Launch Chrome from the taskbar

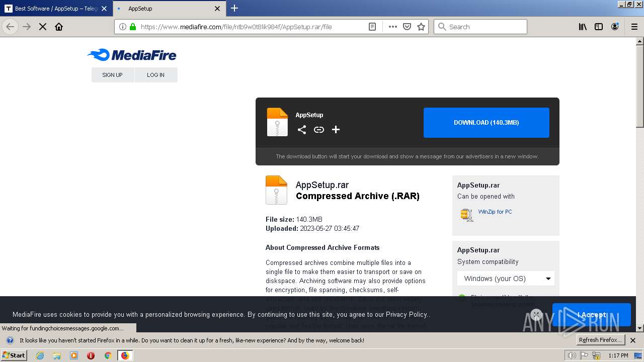[x=108, y=355]
